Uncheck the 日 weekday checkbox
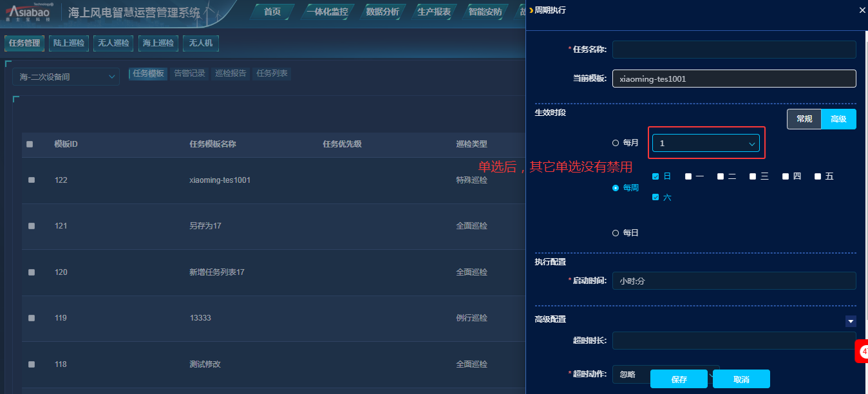Screen dimensions: 868x394 pos(656,176)
